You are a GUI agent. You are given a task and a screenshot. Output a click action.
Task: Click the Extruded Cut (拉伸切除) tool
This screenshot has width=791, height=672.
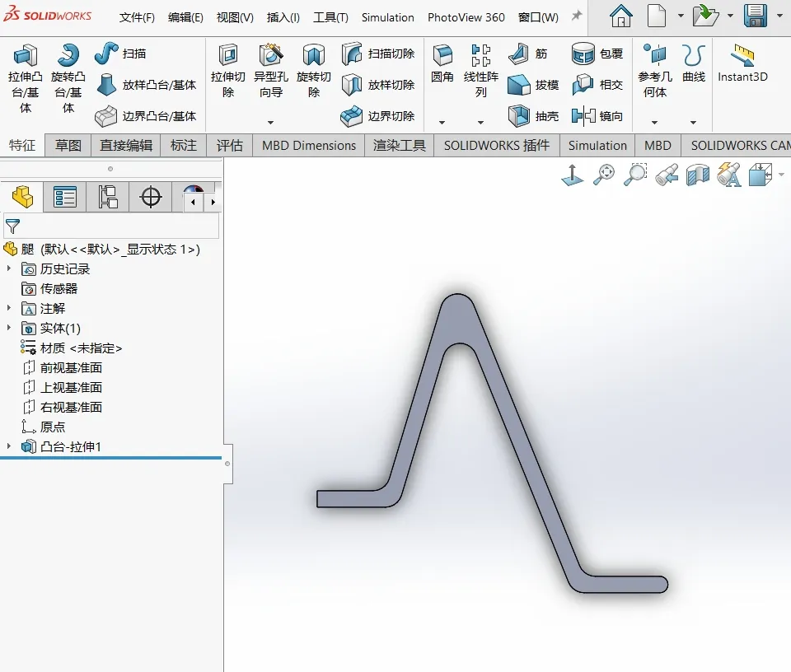(x=228, y=71)
